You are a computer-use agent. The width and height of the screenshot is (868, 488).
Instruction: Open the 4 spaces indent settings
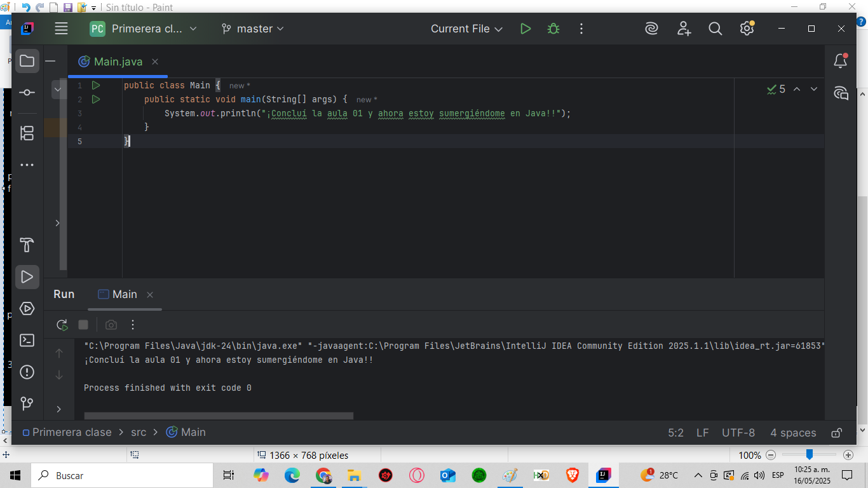[793, 433]
